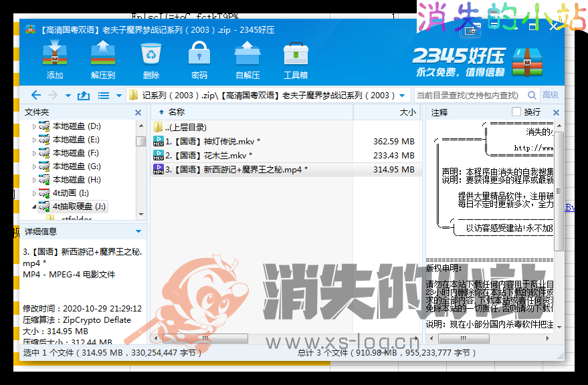Screen dimensions: 588x385
Task: Close the 文件夹 folder panel
Action: 138,112
